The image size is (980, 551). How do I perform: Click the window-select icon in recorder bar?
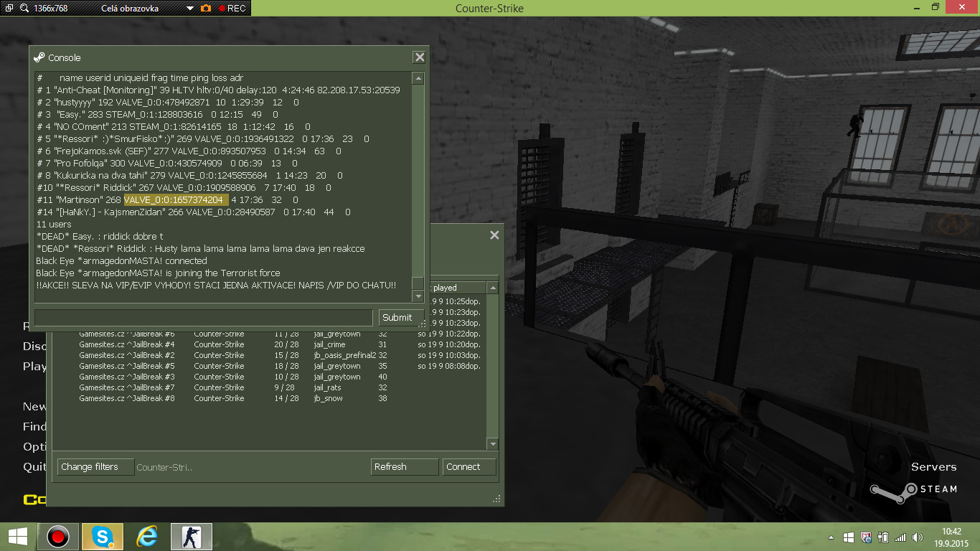tap(8, 8)
